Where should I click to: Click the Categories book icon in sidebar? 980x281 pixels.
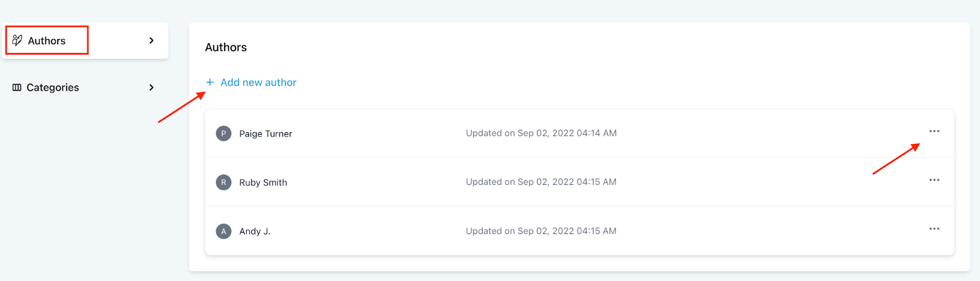(x=17, y=88)
